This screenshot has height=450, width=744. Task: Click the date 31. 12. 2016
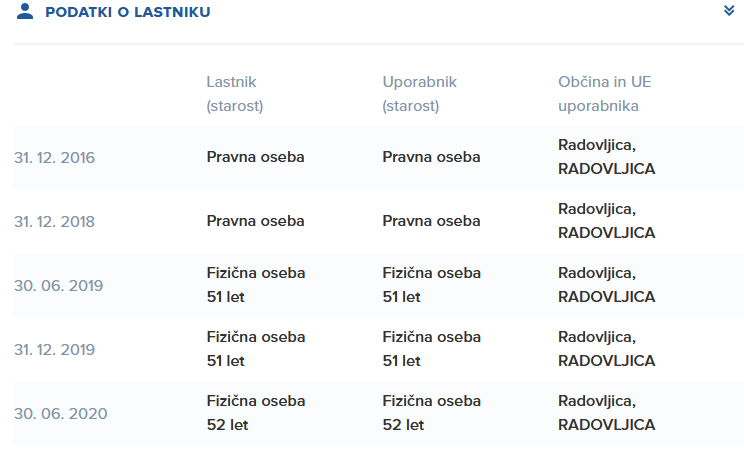pyautogui.click(x=55, y=158)
